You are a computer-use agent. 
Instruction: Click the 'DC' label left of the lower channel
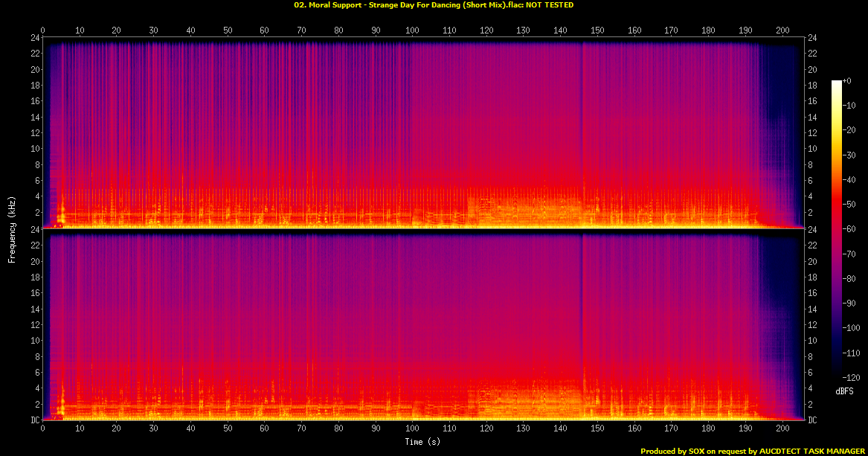click(x=34, y=420)
